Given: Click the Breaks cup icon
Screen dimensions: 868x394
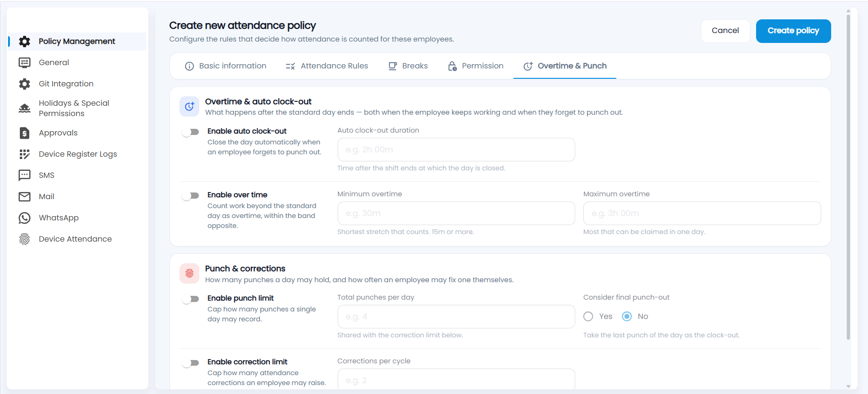Looking at the screenshot, I should click(x=392, y=66).
